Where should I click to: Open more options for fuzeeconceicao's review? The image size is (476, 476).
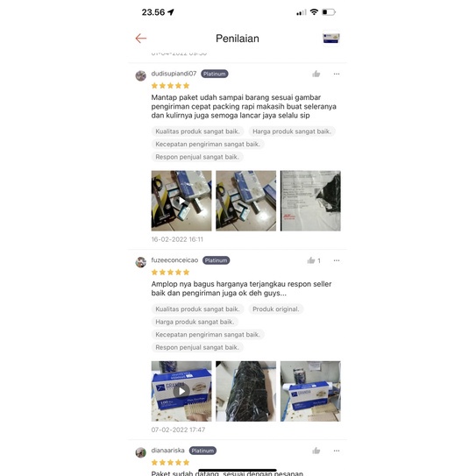pos(337,260)
